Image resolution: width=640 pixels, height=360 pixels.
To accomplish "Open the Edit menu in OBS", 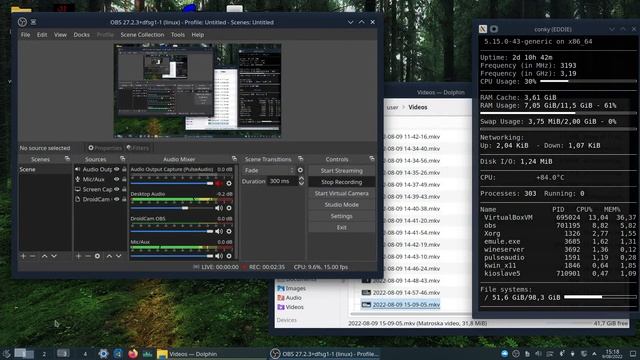I will (42, 35).
